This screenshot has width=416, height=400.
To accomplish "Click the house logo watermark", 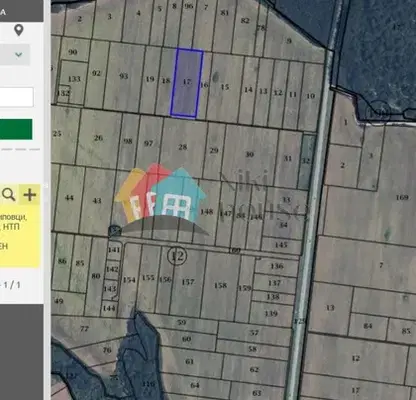I will point(160,197).
